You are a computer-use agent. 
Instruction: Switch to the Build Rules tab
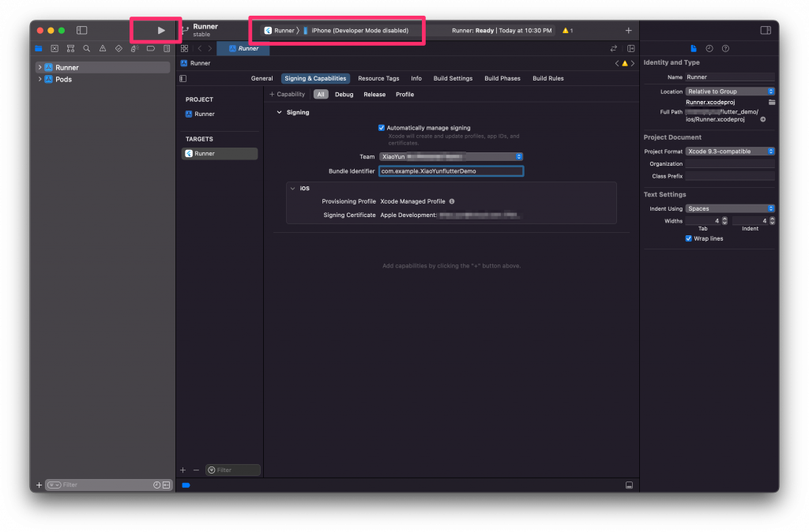(x=548, y=78)
